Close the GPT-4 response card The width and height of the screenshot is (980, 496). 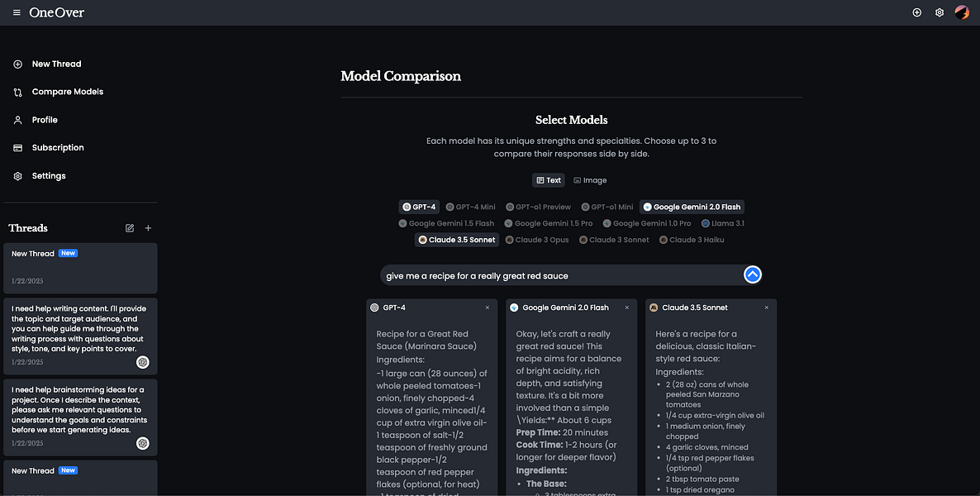(x=488, y=308)
